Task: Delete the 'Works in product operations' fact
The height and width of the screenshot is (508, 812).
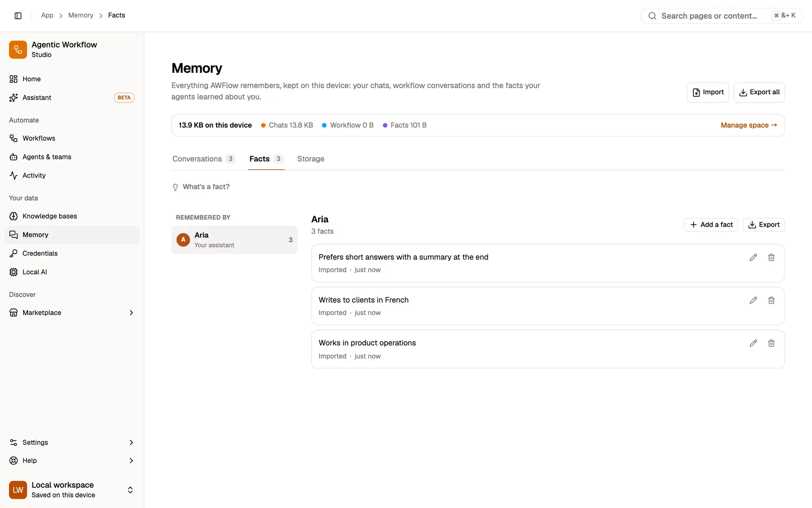Action: tap(771, 343)
